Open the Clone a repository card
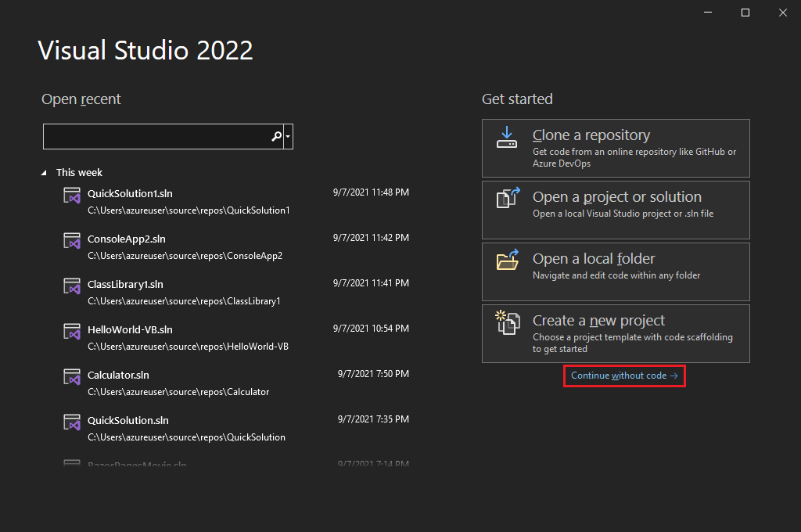Viewport: 801px width, 532px height. (x=616, y=148)
